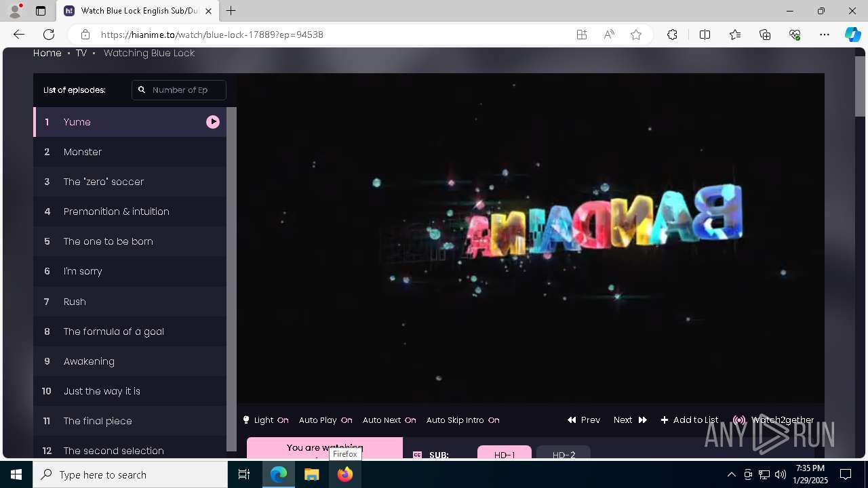This screenshot has width=868, height=488.
Task: Select episode 5 The one to be born
Action: [130, 241]
